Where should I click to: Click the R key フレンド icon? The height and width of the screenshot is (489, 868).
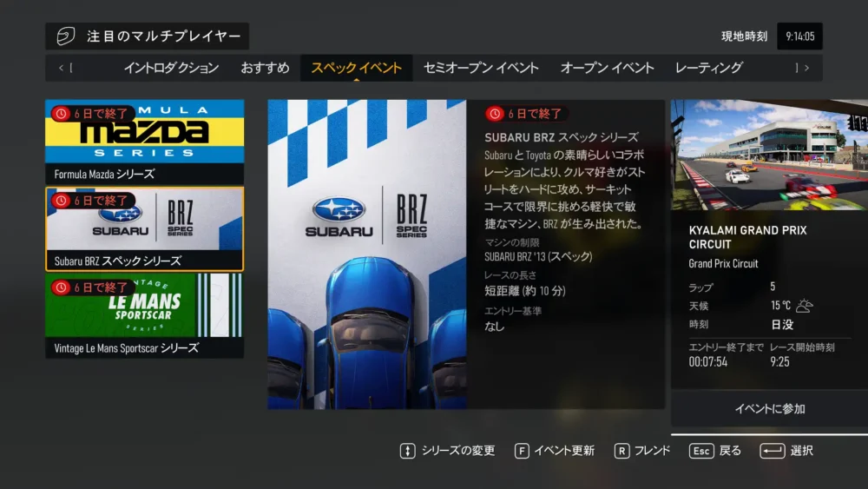point(621,451)
